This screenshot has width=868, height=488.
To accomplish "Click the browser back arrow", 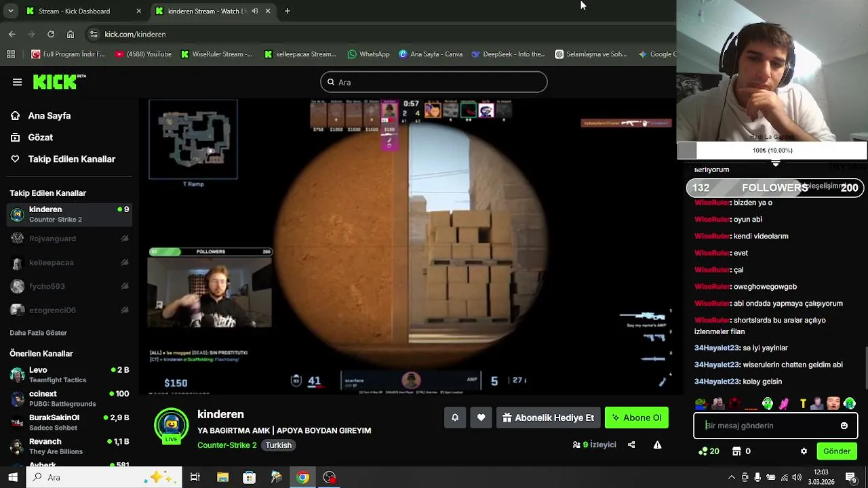I will click(x=12, y=34).
